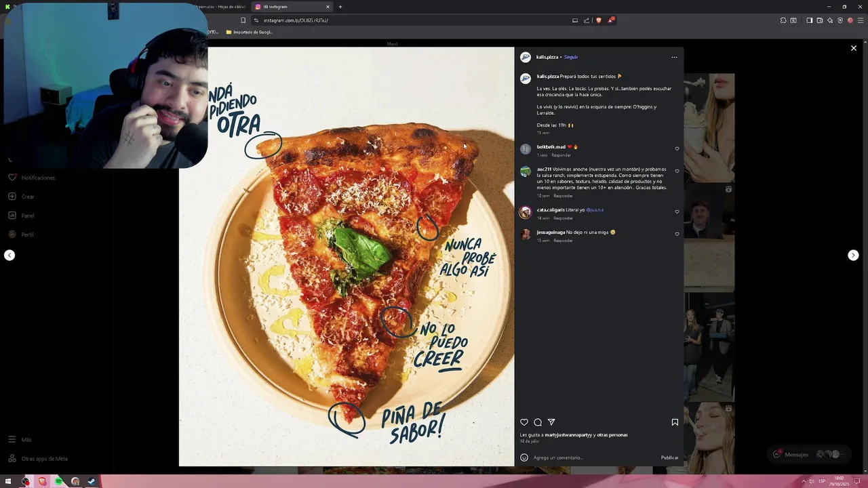Open beikbeik.mad's profile avatar
The height and width of the screenshot is (488, 868).
[526, 149]
